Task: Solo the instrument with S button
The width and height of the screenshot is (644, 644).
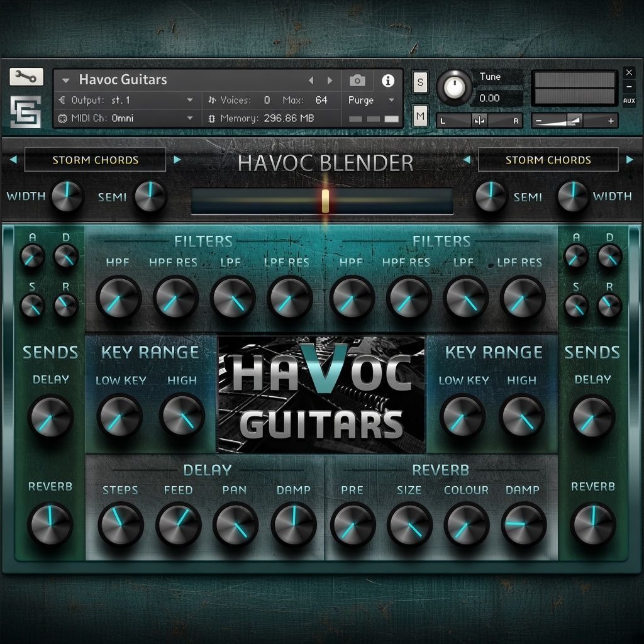Action: pos(420,82)
